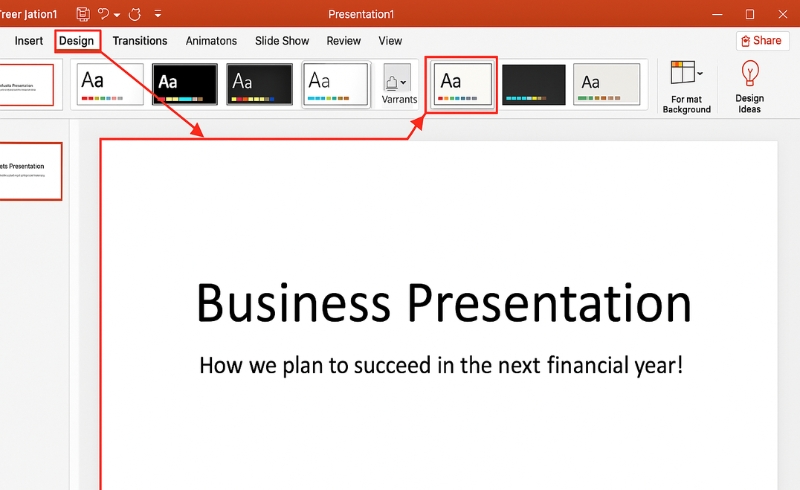Open the Review tab
The height and width of the screenshot is (490, 800).
tap(344, 41)
